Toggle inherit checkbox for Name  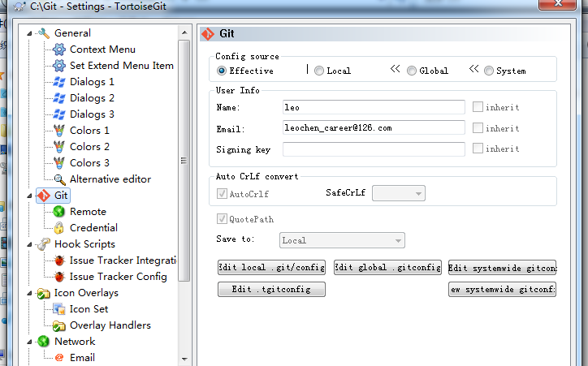pyautogui.click(x=478, y=107)
